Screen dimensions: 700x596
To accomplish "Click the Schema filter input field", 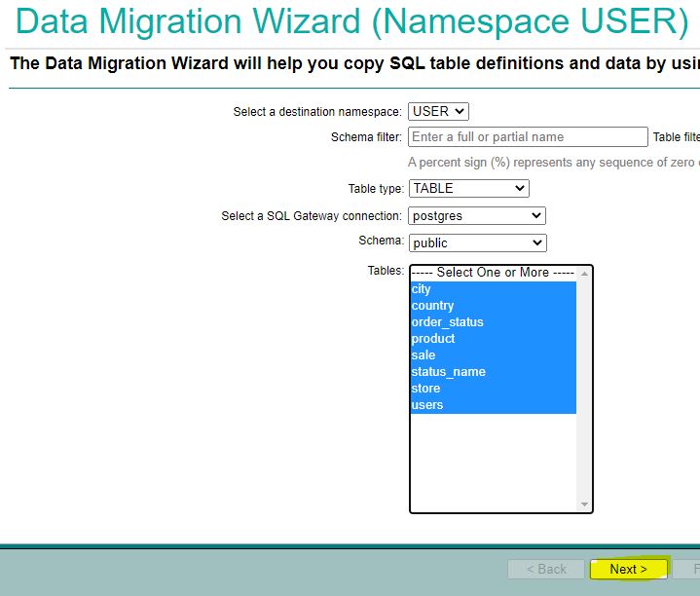I will tap(528, 137).
